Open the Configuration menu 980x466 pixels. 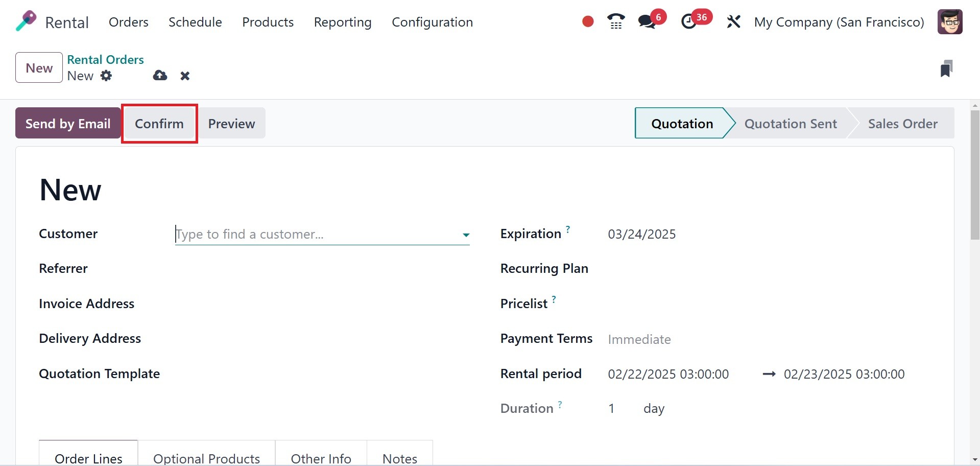(432, 22)
